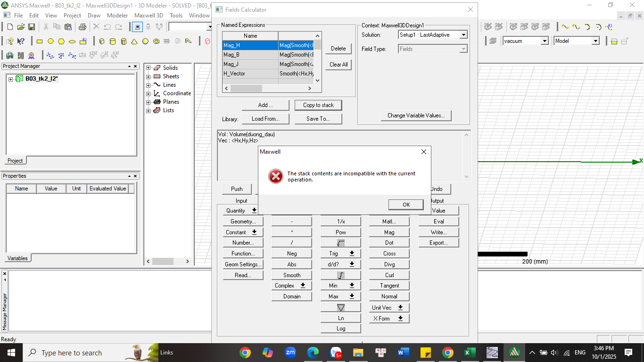
Task: Click OK in the Maxwell error dialog
Action: point(406,205)
